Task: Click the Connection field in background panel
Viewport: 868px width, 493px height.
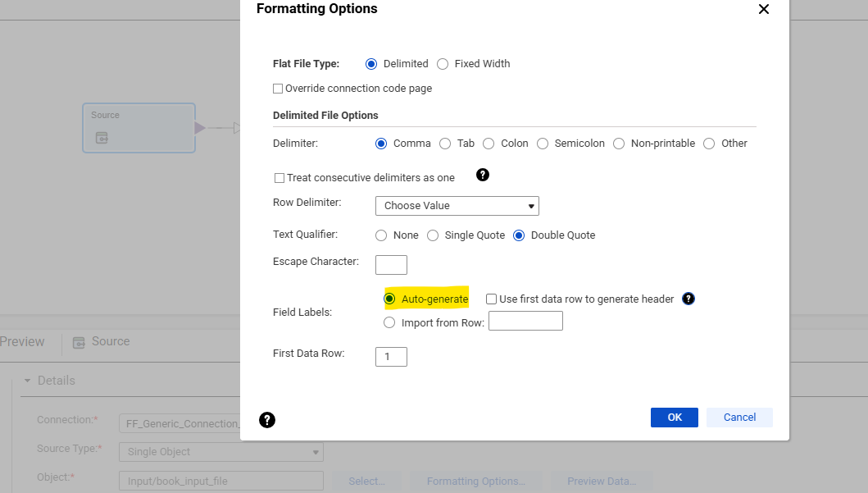Action: click(x=180, y=424)
